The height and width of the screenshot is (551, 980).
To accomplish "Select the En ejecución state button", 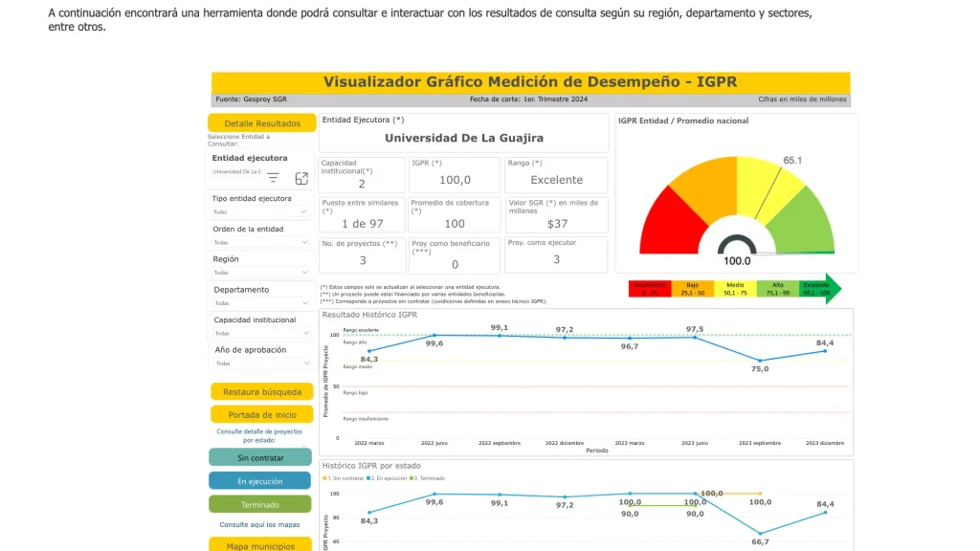I will click(260, 481).
